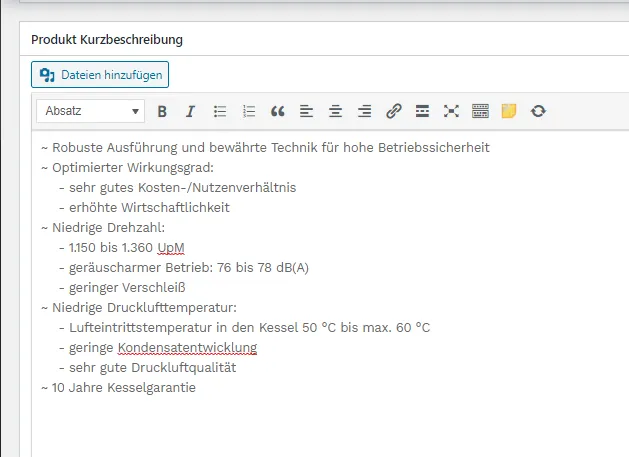Insert or edit a link
The width and height of the screenshot is (629, 457).
pyautogui.click(x=394, y=111)
